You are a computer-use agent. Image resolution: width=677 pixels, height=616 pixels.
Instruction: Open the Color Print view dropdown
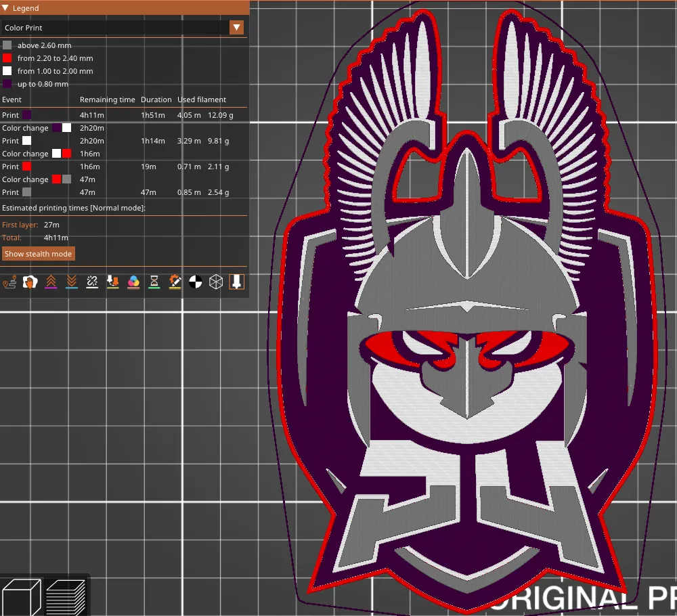coord(236,28)
